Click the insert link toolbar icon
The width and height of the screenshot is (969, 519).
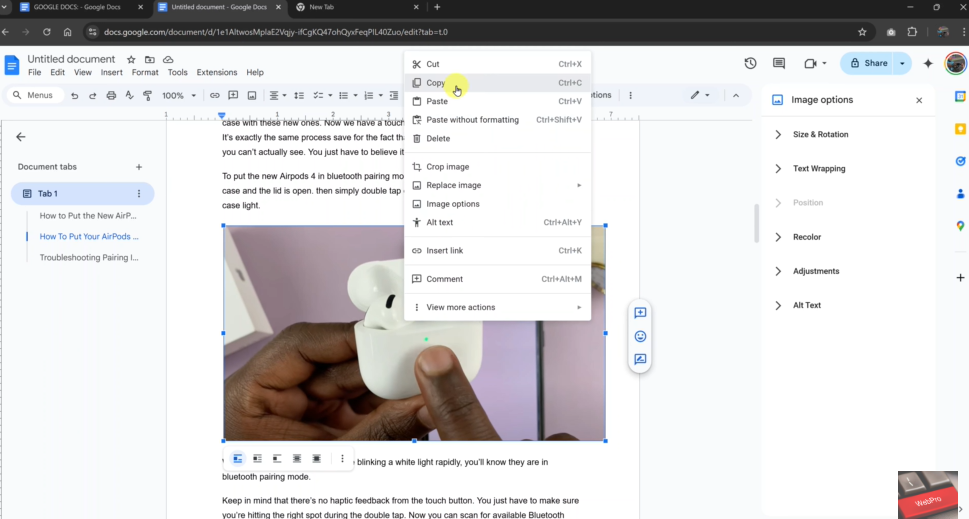click(x=214, y=96)
